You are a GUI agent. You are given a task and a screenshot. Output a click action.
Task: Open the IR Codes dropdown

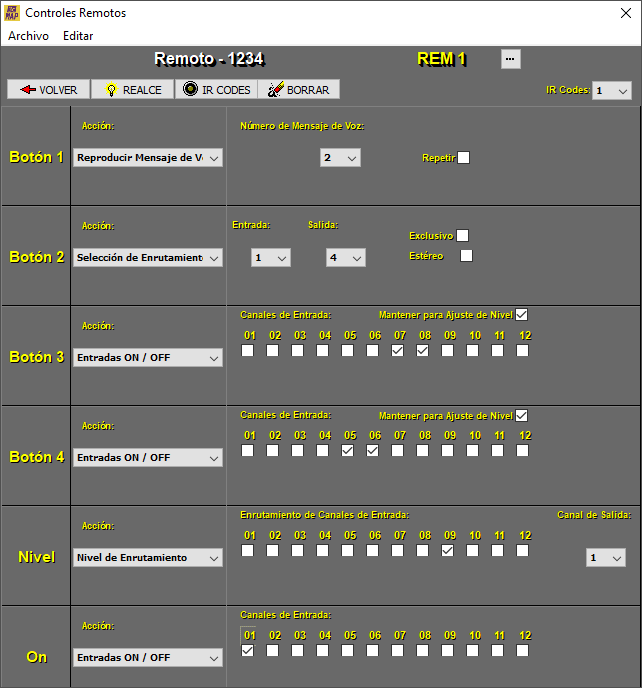[x=611, y=90]
